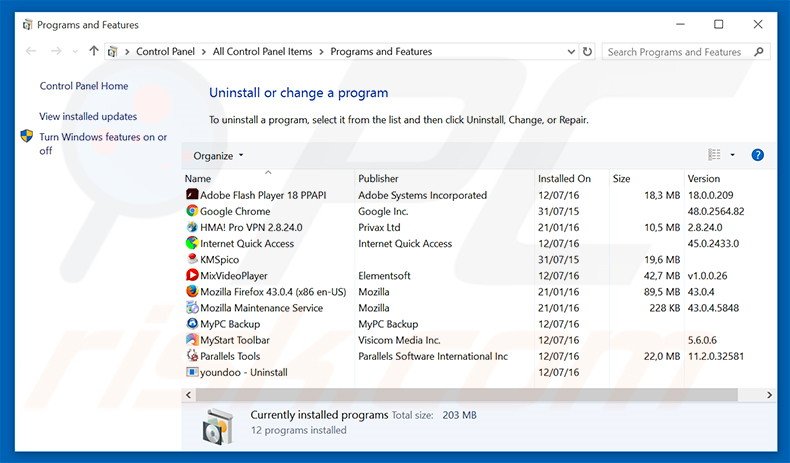
Task: Click the Parallels Tools program icon
Action: coord(192,356)
